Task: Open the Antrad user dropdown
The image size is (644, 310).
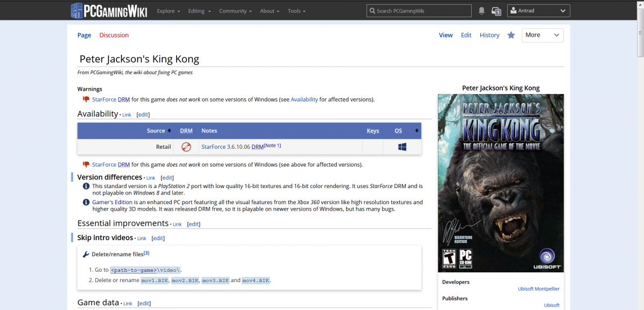Action: point(538,11)
